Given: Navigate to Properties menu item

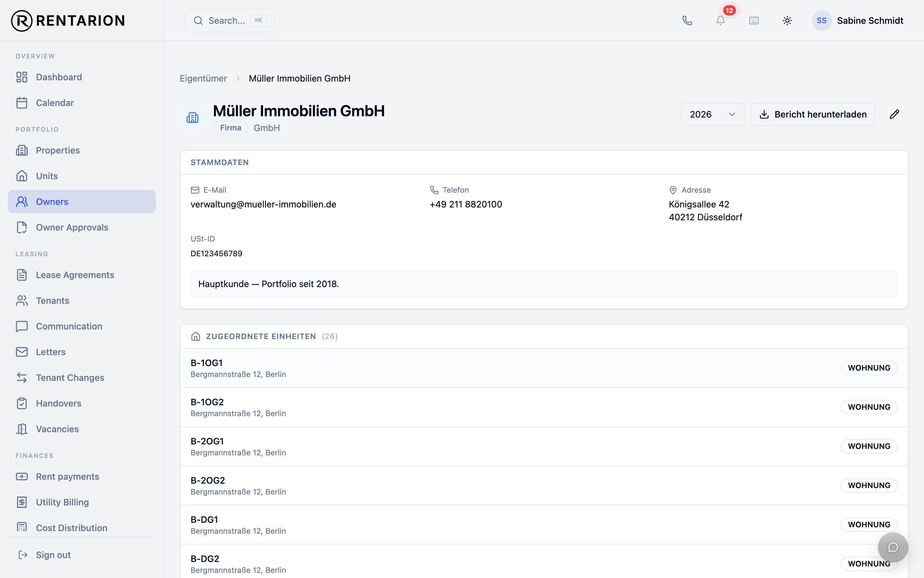Looking at the screenshot, I should click(x=82, y=150).
